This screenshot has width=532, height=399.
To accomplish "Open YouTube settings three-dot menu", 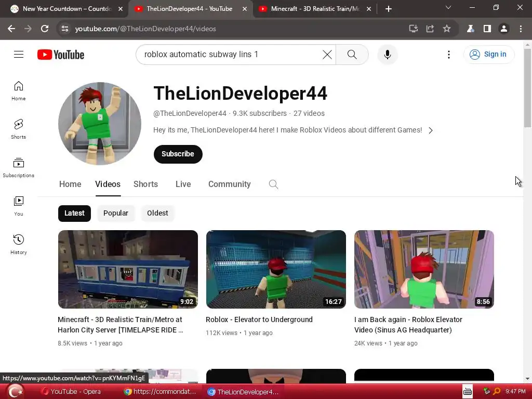I will [x=448, y=54].
